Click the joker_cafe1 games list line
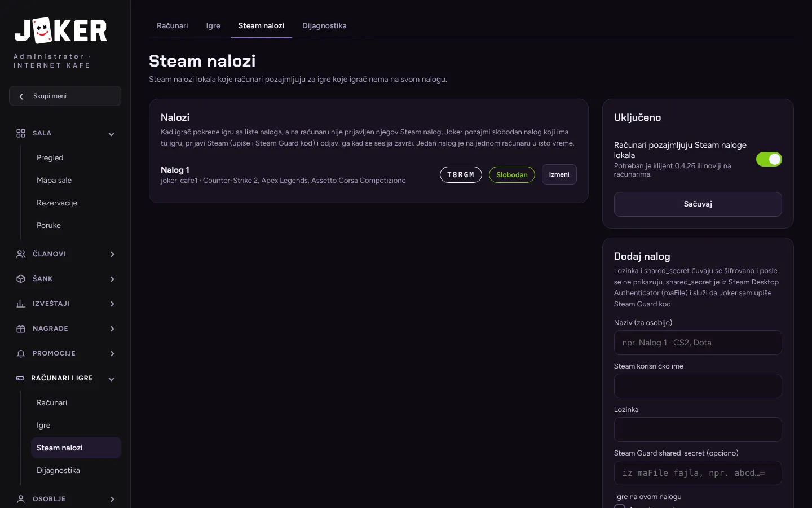The image size is (812, 508). (x=283, y=181)
